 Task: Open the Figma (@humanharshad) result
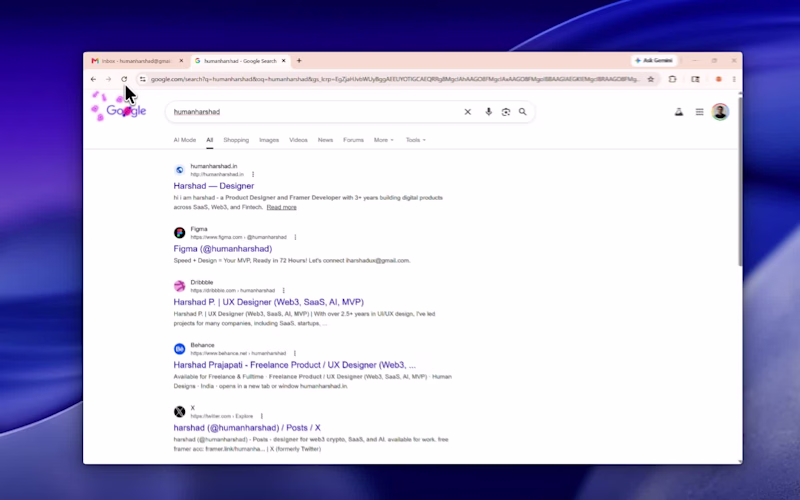pyautogui.click(x=223, y=248)
